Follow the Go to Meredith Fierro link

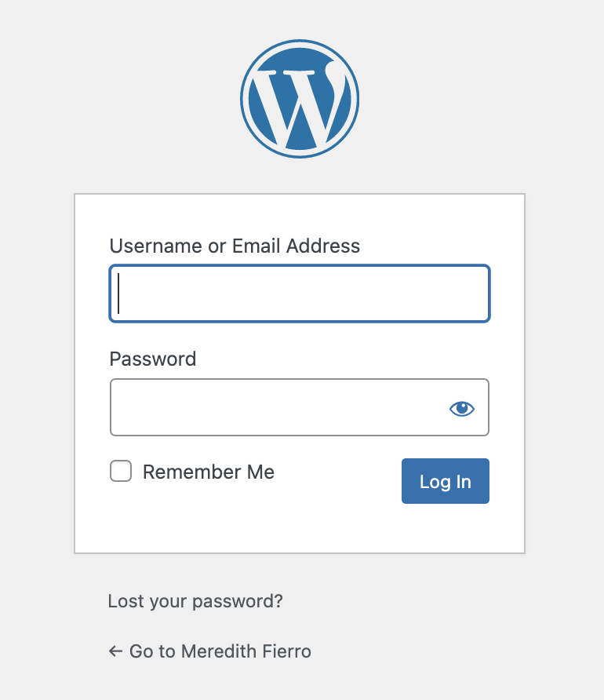tap(209, 651)
